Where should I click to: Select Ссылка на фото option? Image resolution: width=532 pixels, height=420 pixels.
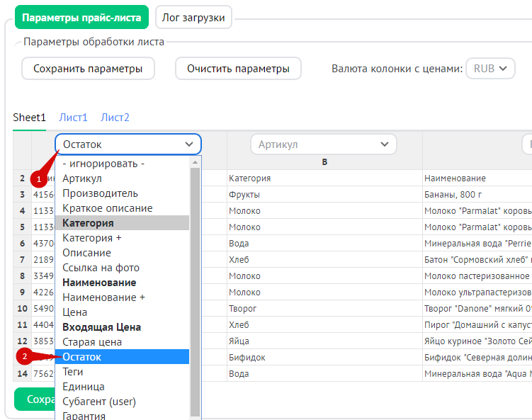point(101,268)
